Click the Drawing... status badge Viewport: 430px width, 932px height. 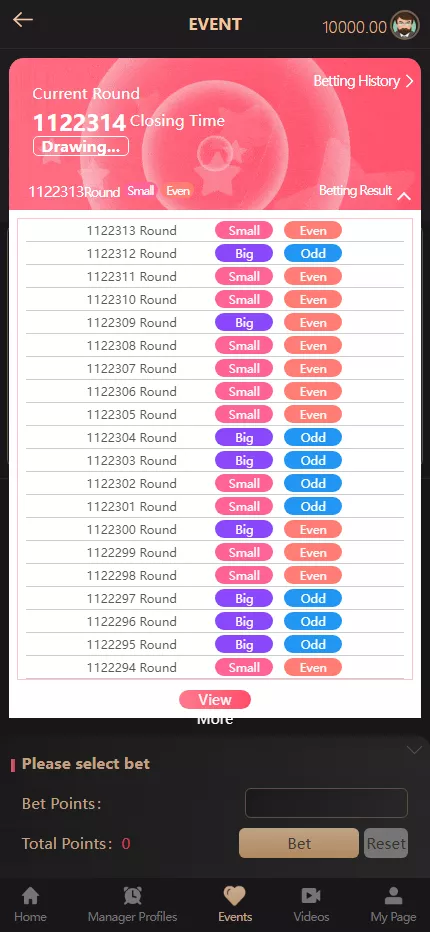click(81, 146)
